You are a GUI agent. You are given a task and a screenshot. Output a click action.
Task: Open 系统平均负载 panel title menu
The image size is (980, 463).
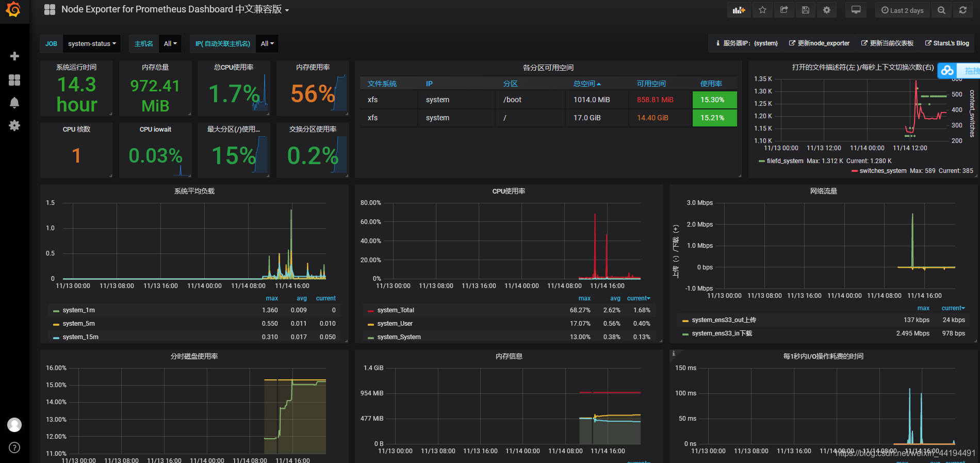pos(194,191)
